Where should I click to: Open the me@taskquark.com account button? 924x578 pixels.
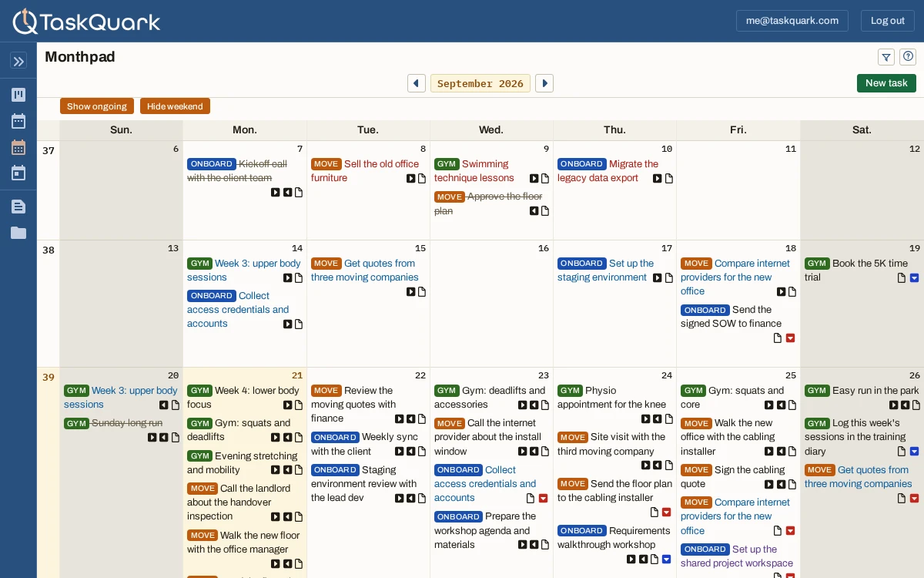(792, 21)
